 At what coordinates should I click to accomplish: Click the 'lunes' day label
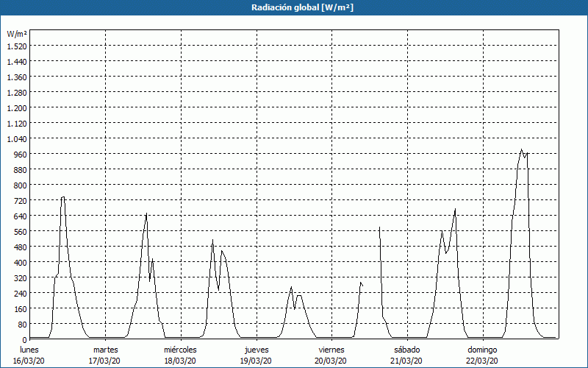tap(29, 350)
